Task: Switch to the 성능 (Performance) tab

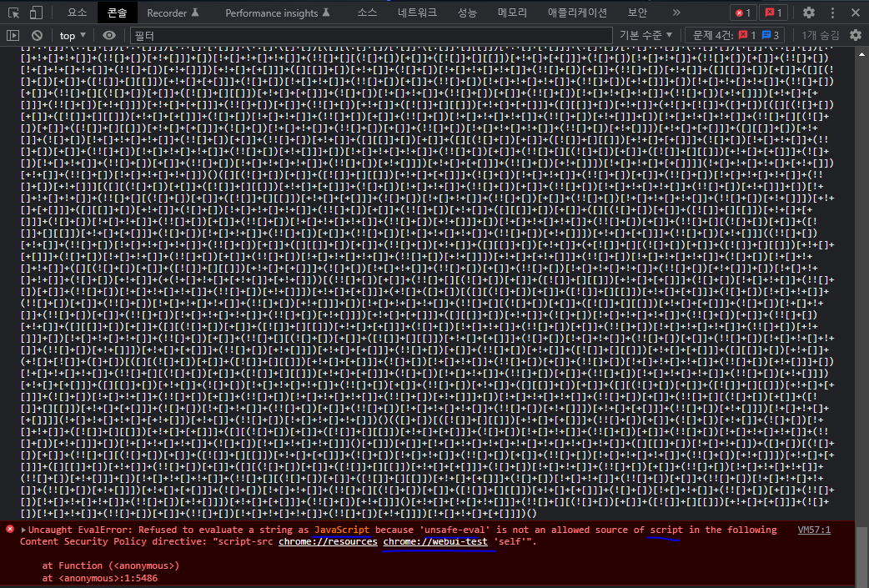Action: 467,13
